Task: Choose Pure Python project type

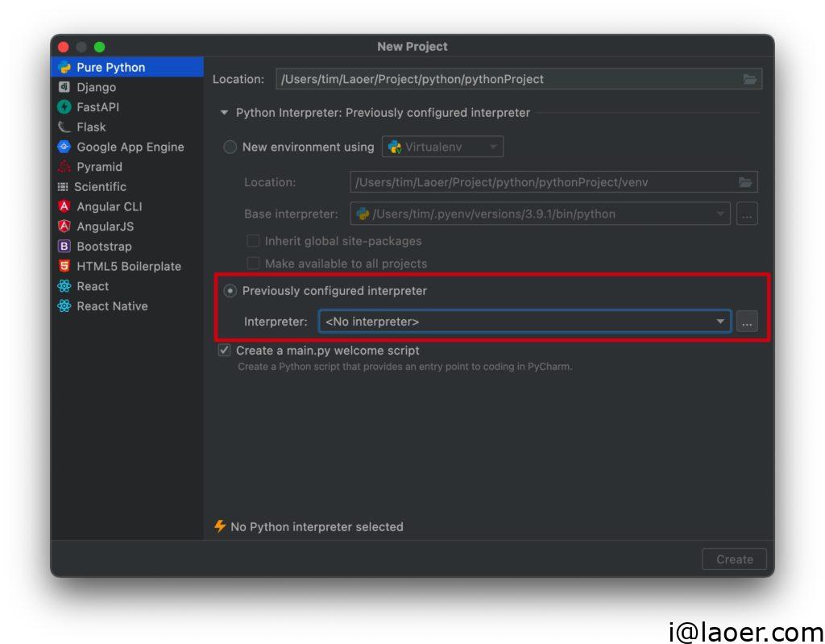Action: click(110, 68)
